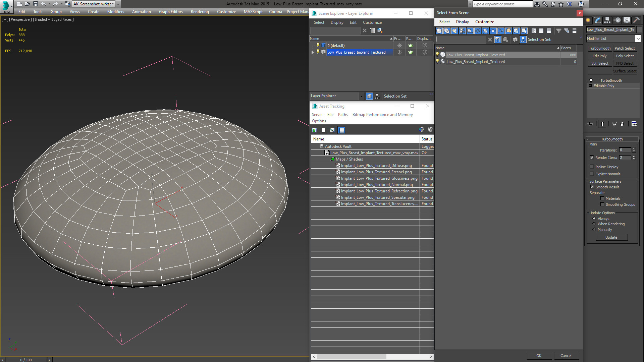This screenshot has width=644, height=362.
Task: Select the Manually update option
Action: click(x=594, y=230)
